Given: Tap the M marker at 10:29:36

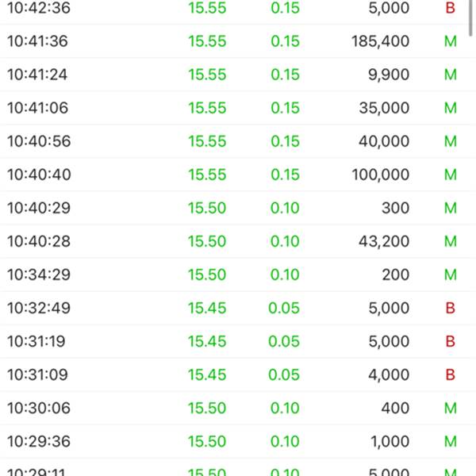Looking at the screenshot, I should pos(451,441).
